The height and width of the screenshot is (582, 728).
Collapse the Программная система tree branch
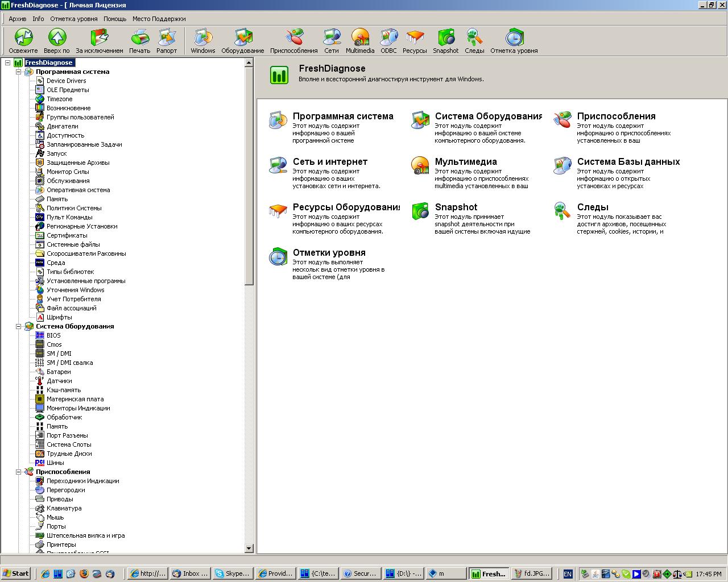tap(18, 72)
